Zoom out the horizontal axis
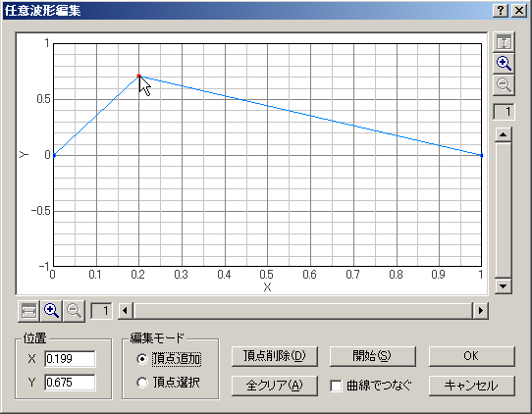The width and height of the screenshot is (532, 414). click(74, 311)
